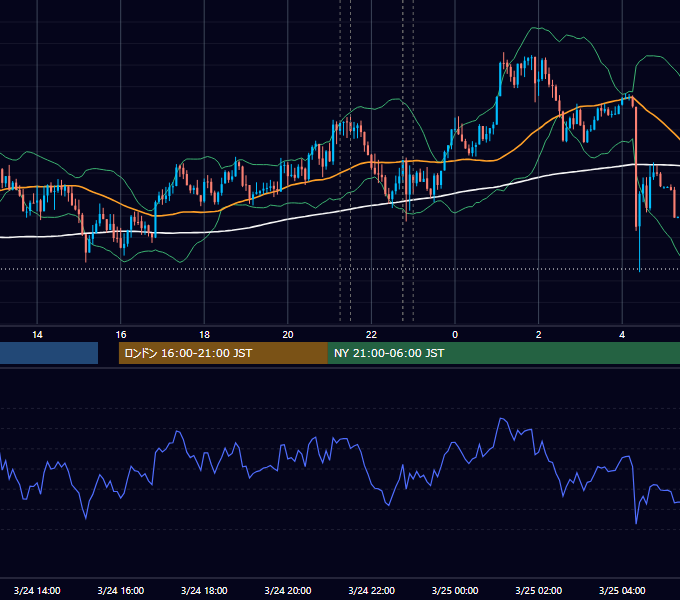The image size is (680, 600).
Task: Click the 3/24 20:00 label on the oscillator axis
Action: (x=288, y=590)
